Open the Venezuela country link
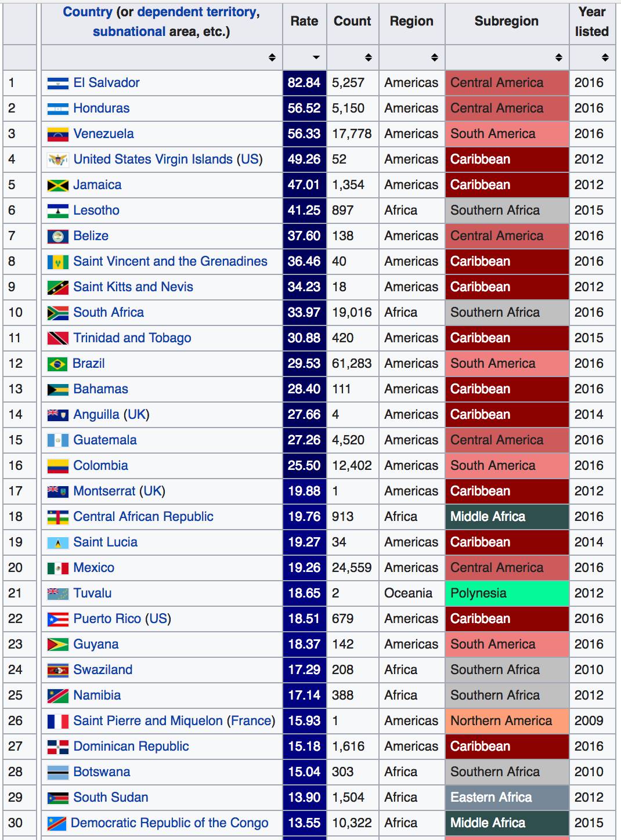Viewport: 621px width, 840px height. pos(103,134)
